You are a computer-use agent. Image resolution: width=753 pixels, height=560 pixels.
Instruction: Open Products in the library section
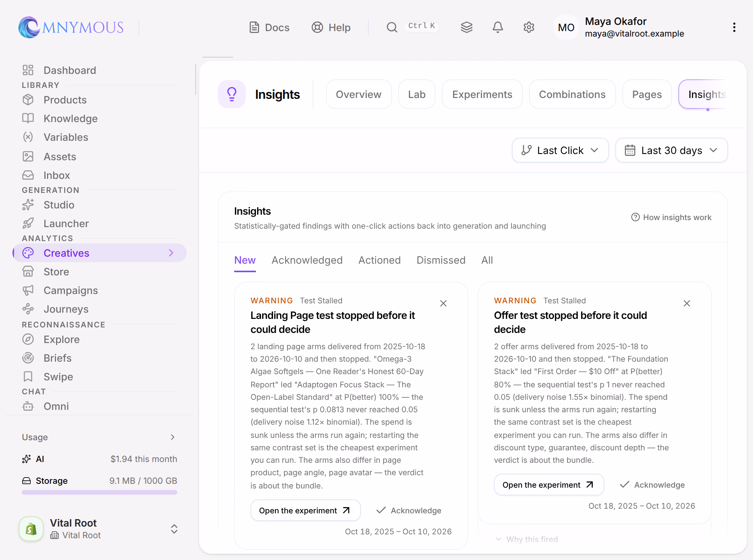coord(100,100)
